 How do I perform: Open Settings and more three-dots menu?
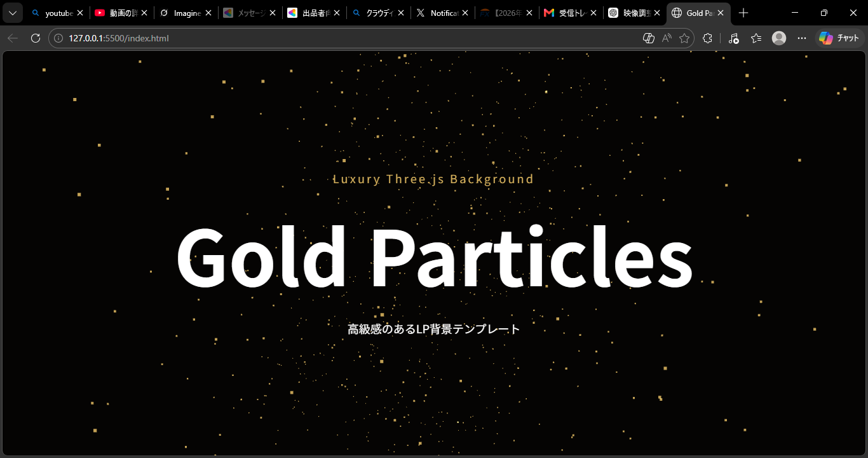(x=802, y=38)
